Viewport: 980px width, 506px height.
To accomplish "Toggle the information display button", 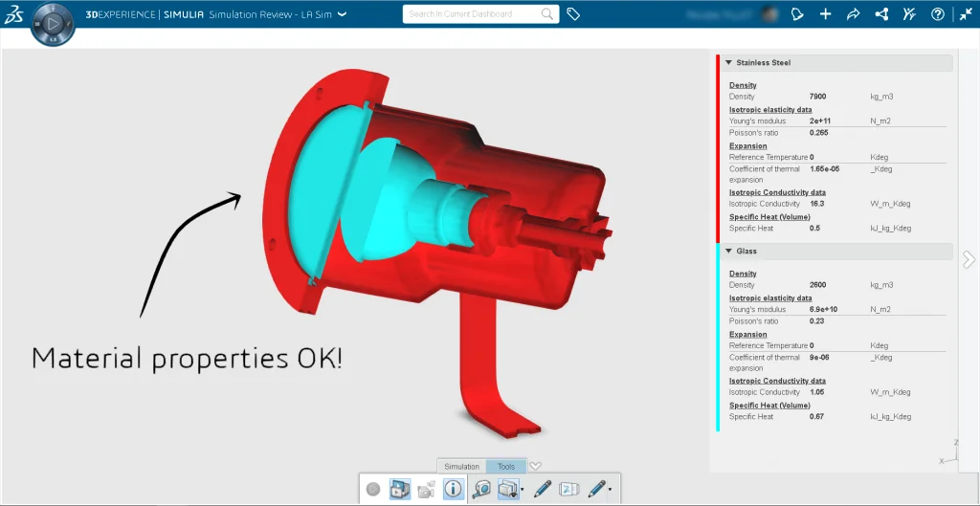I will tap(454, 489).
